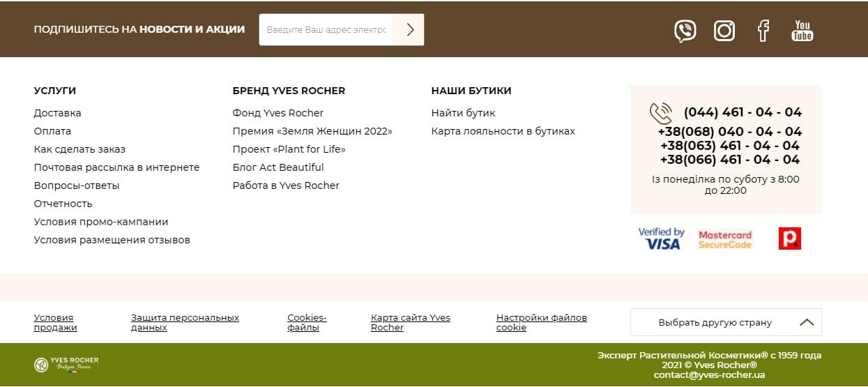Screen dimensions: 868x387
Task: Click the Verified by Visa logo
Action: [x=661, y=238]
